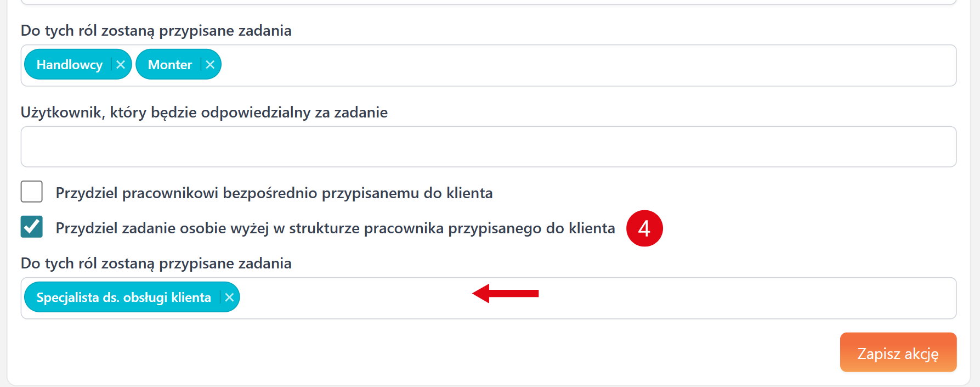Screen dimensions: 980x387
Task: Click the Zapisz akcję button
Action: point(898,353)
